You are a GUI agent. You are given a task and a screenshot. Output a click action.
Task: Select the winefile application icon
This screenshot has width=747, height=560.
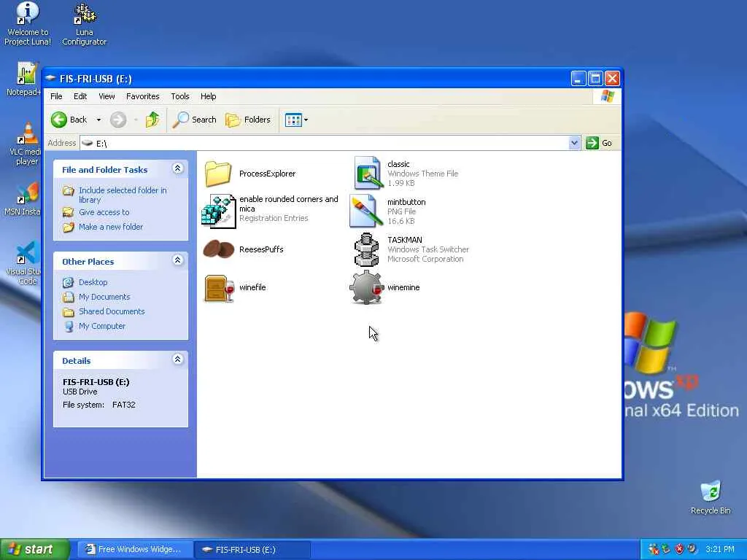220,287
